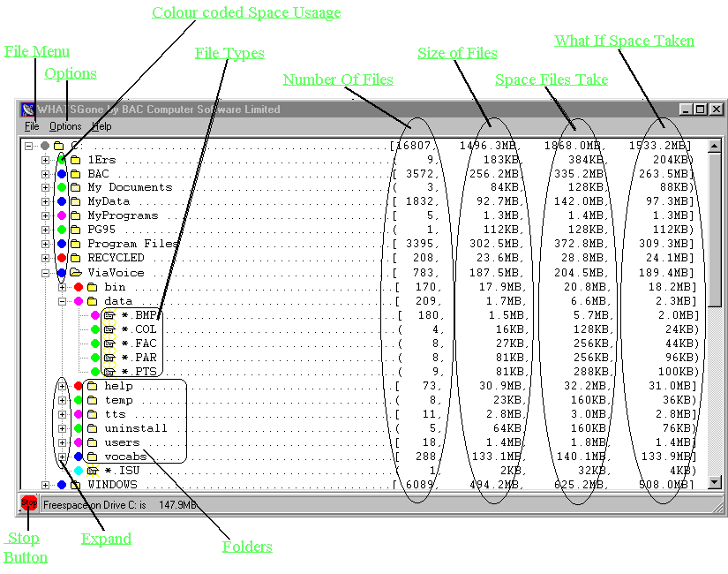Click the *.ISU file type icon

point(92,471)
